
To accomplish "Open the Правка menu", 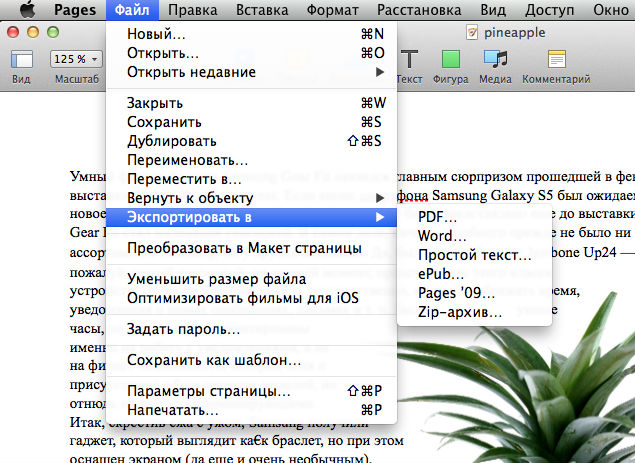I will tap(193, 10).
